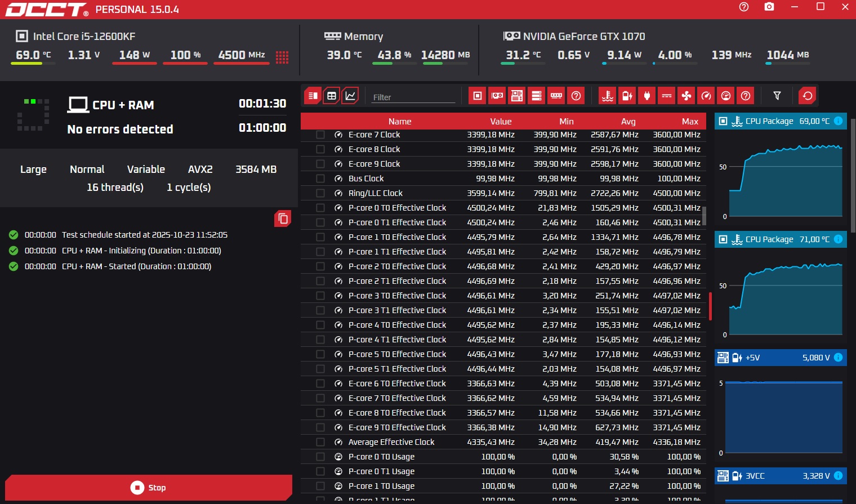The image size is (856, 504).
Task: Sort the sensor table by Name column
Action: [x=400, y=122]
